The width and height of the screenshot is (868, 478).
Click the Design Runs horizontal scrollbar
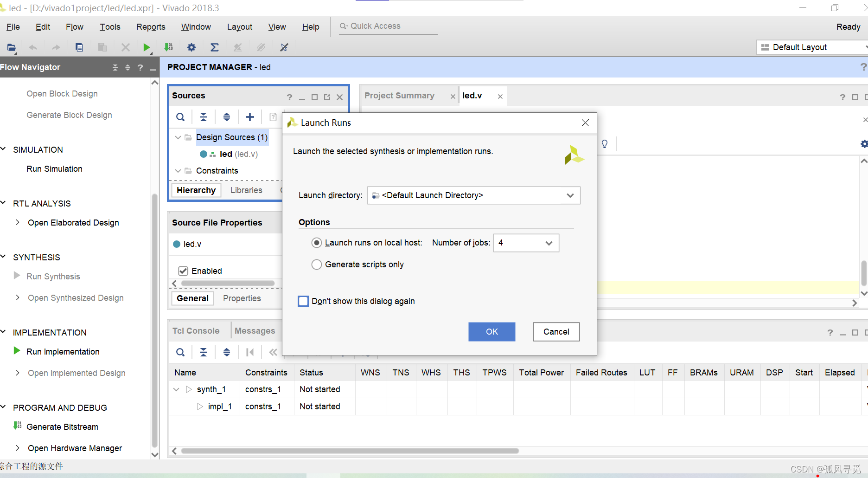(350, 451)
